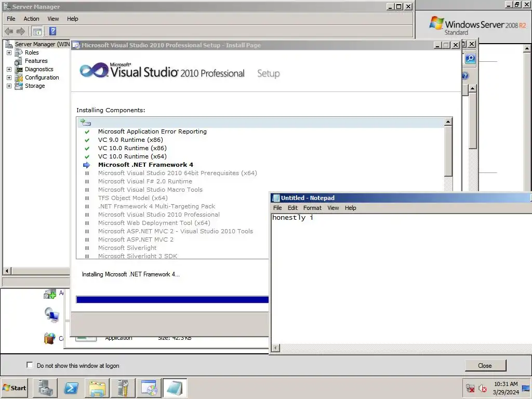532x399 pixels.
Task: Expand the Roles tree node
Action: point(9,52)
